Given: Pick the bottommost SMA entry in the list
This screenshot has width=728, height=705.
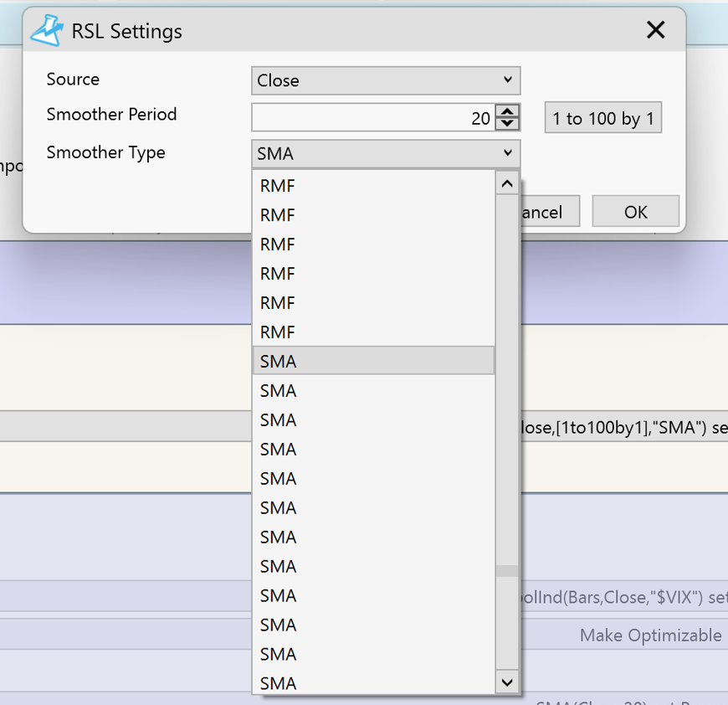Looking at the screenshot, I should click(373, 683).
